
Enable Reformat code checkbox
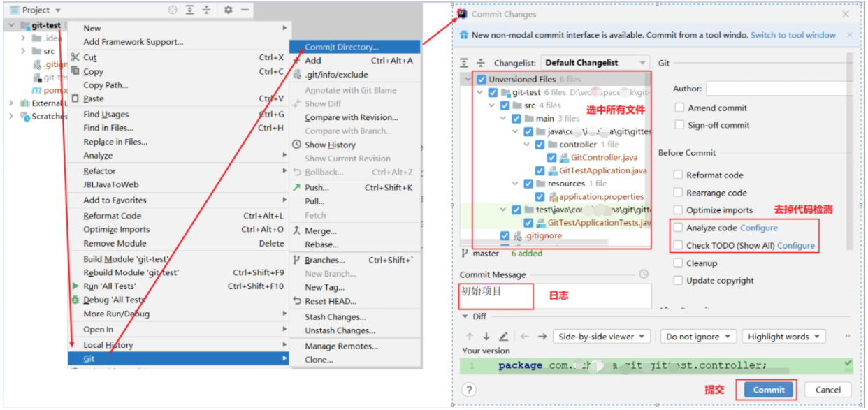pyautogui.click(x=679, y=175)
